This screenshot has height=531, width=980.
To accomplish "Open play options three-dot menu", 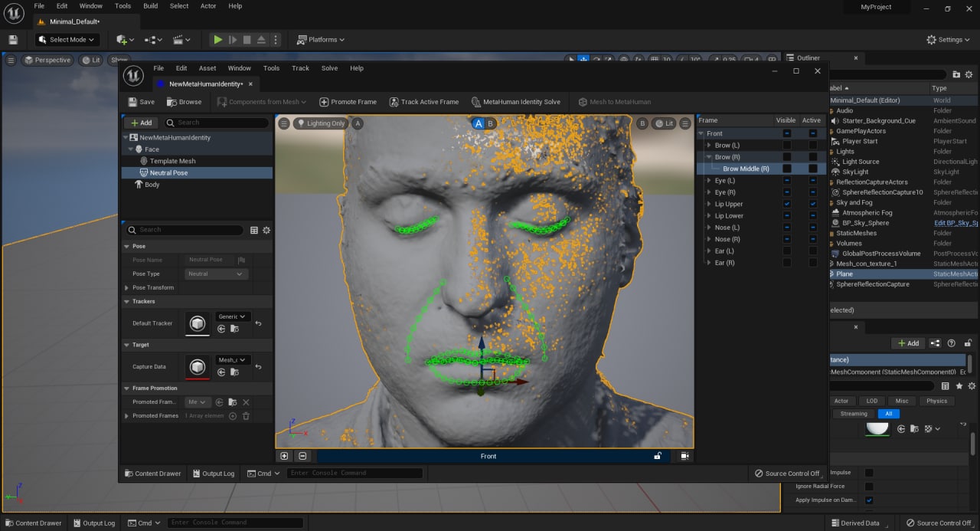I will pos(276,40).
